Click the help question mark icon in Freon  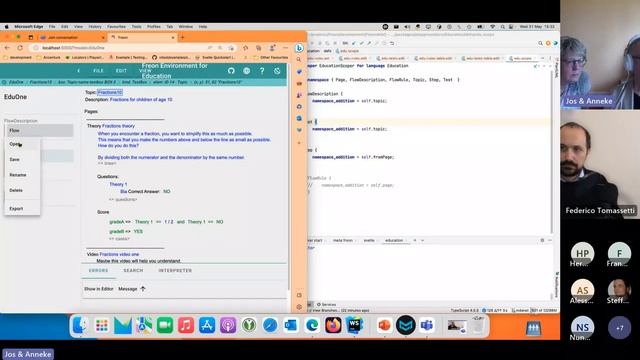tap(262, 71)
